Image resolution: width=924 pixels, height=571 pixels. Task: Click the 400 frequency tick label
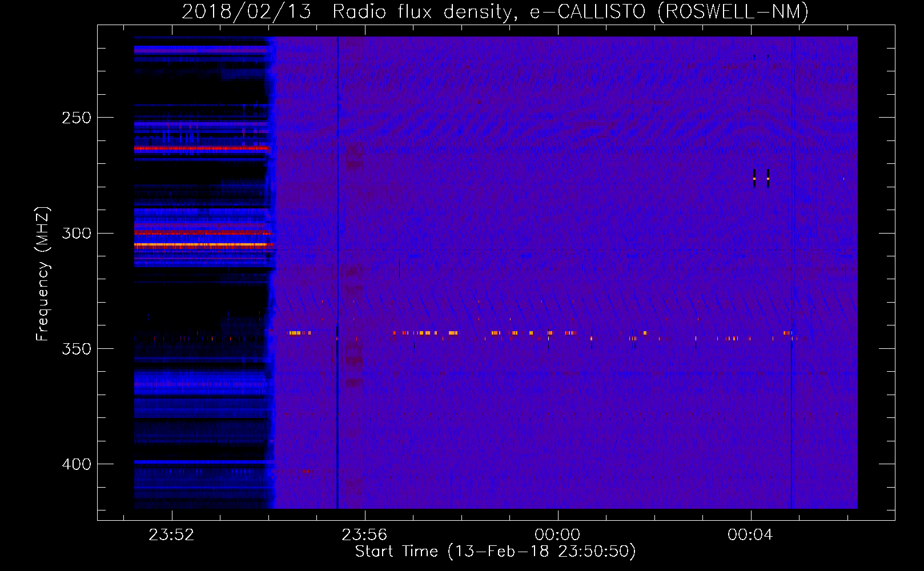(77, 464)
